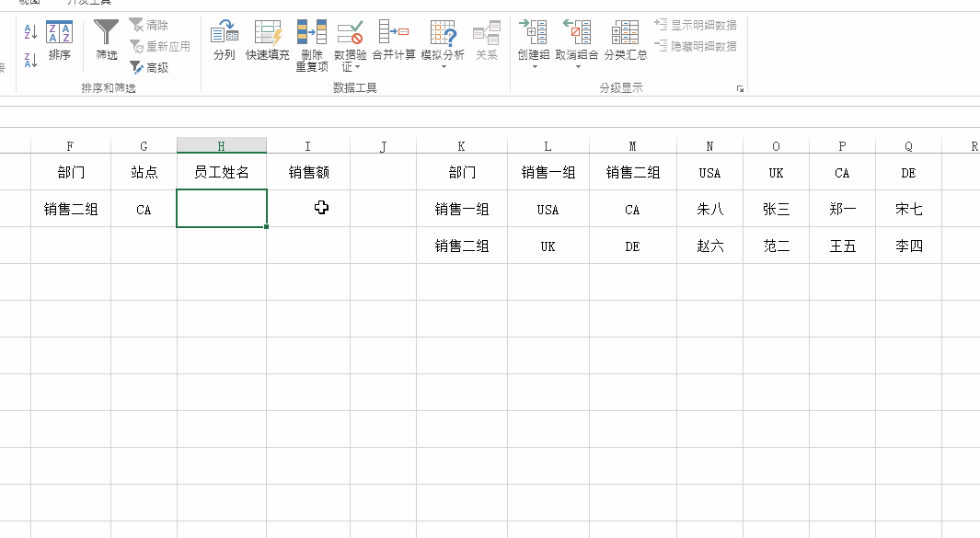Select 销售一组 header in column L

(x=548, y=173)
